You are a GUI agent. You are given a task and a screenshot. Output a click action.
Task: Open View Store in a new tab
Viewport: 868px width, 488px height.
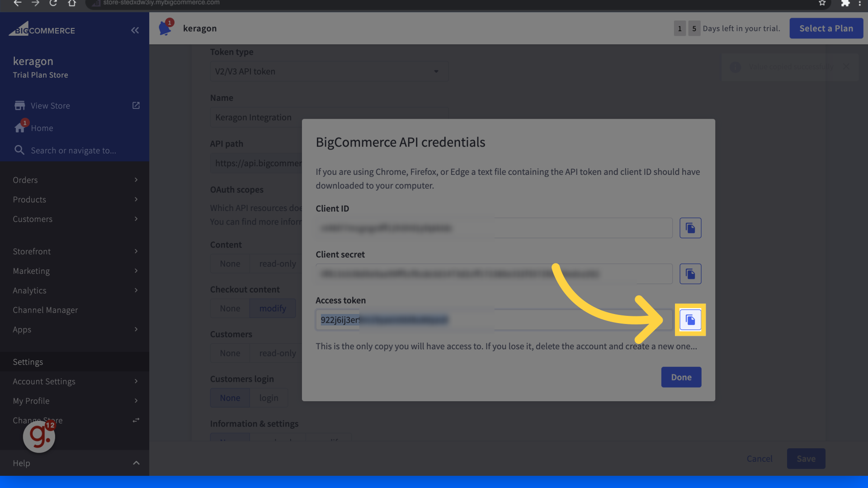tap(136, 105)
